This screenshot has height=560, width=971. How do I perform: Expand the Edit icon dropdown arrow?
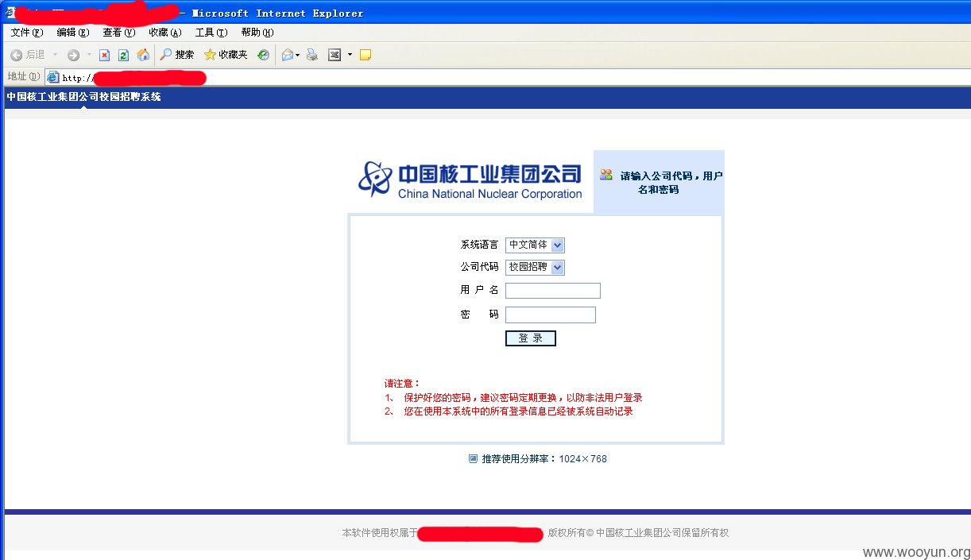pyautogui.click(x=350, y=55)
